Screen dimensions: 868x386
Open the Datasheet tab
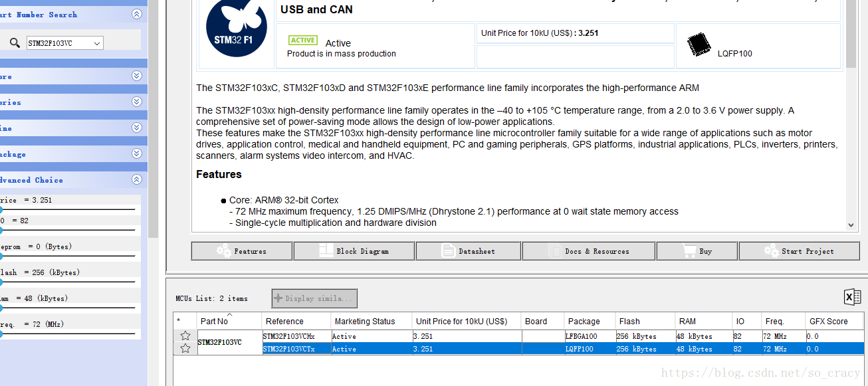pyautogui.click(x=469, y=251)
